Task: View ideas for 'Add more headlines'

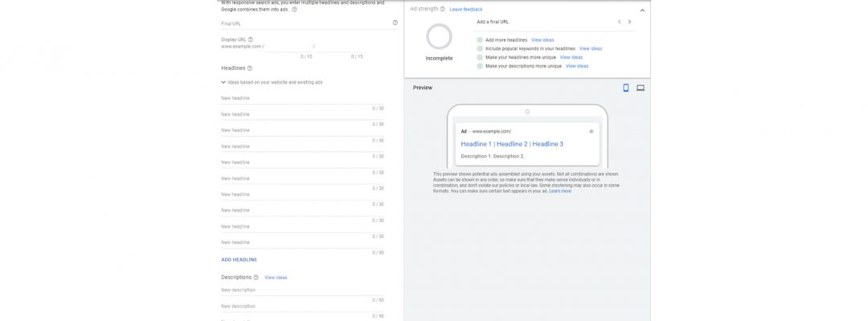Action: click(x=542, y=40)
